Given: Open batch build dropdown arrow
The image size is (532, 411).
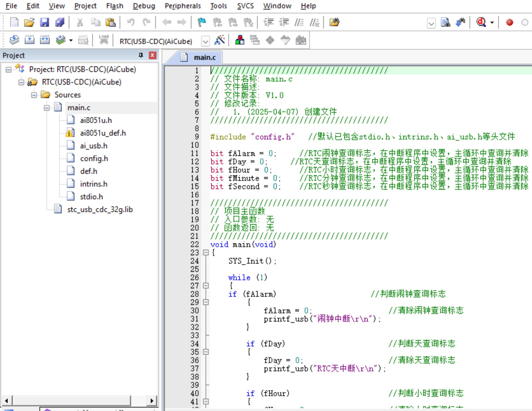Looking at the screenshot, I should pyautogui.click(x=71, y=40).
